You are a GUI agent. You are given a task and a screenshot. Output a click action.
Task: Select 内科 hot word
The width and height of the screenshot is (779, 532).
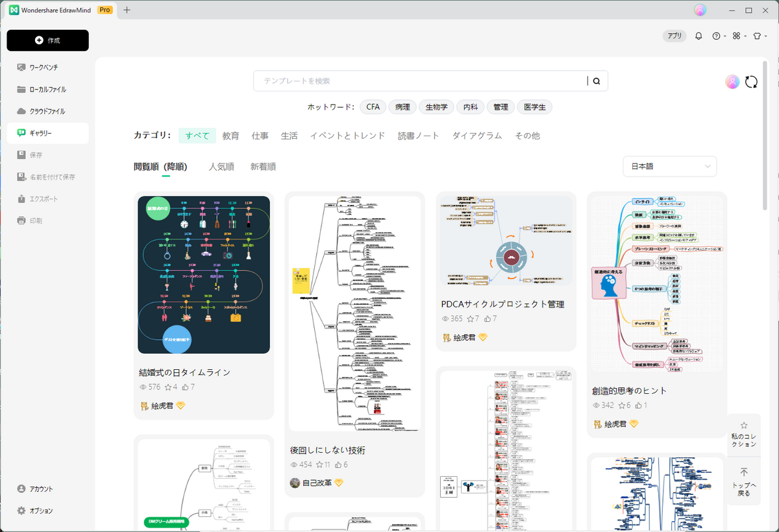(470, 107)
